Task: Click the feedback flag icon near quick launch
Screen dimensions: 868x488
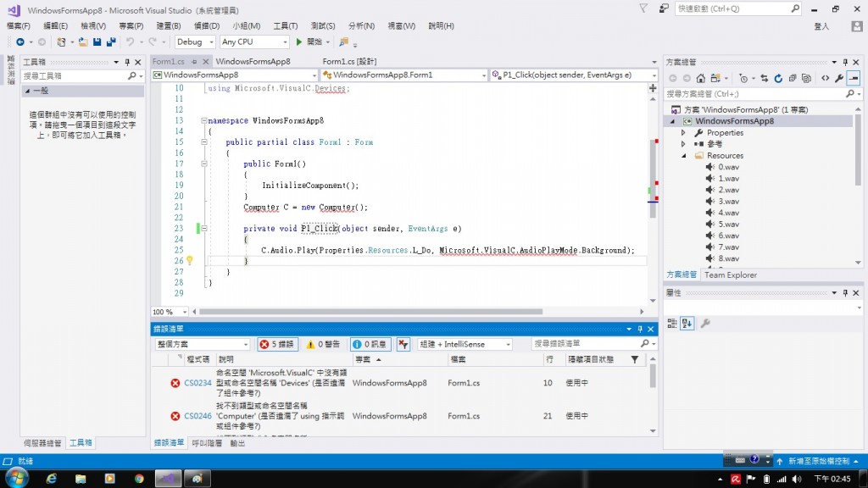Action: click(664, 8)
